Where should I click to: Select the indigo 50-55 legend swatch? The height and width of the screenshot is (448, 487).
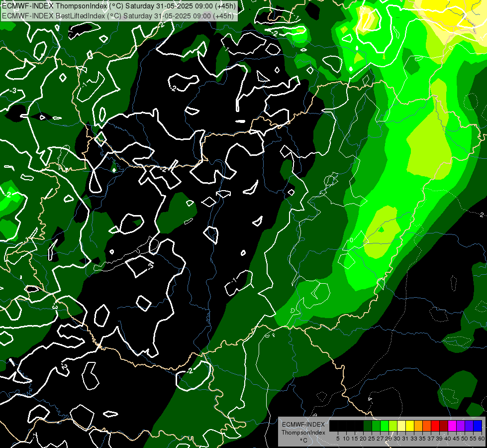[469, 426]
